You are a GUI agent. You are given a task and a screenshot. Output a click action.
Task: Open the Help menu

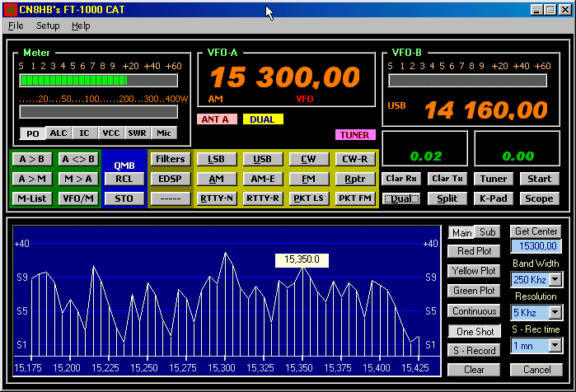tap(81, 26)
